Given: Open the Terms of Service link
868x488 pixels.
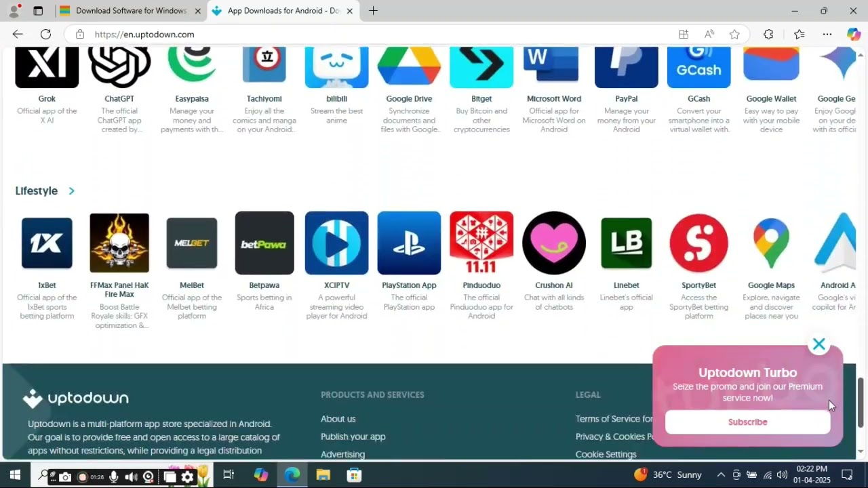Looking at the screenshot, I should coord(614,419).
